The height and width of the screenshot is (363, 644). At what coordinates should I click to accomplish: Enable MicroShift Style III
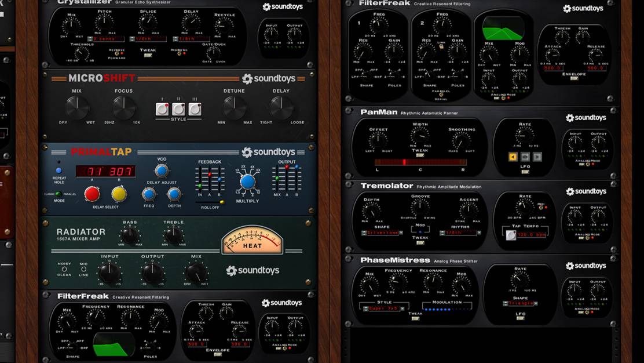[195, 109]
